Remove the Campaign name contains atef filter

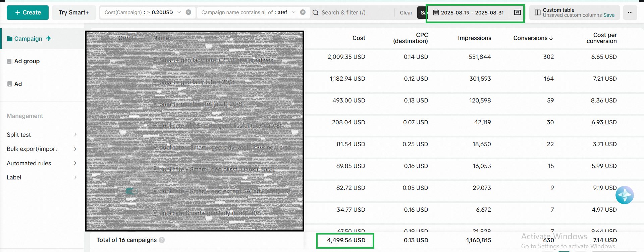point(303,12)
